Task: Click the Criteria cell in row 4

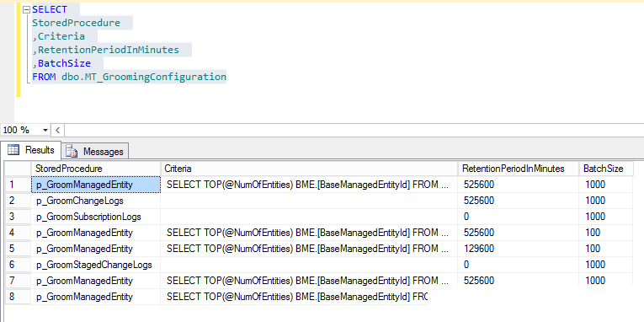Action: [309, 233]
